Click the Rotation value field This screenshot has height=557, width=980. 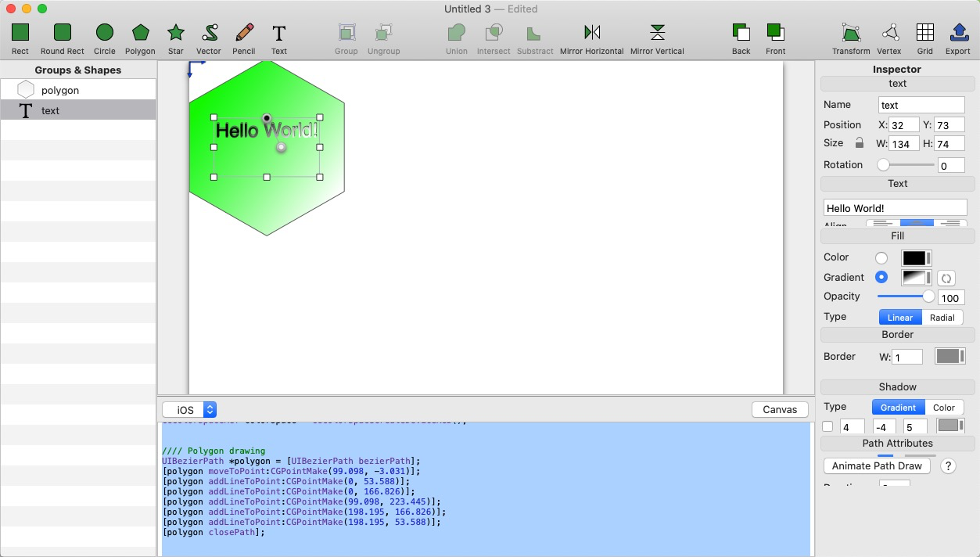(x=951, y=165)
